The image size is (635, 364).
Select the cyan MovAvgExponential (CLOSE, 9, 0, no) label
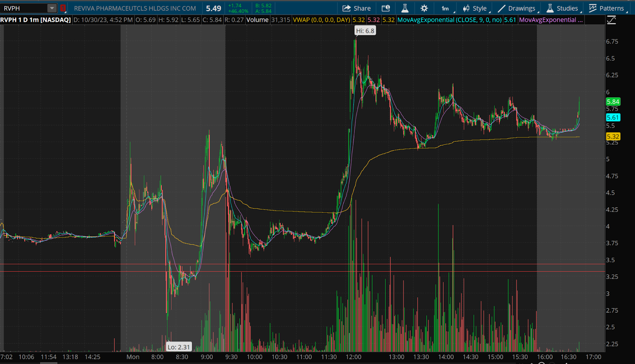[450, 20]
